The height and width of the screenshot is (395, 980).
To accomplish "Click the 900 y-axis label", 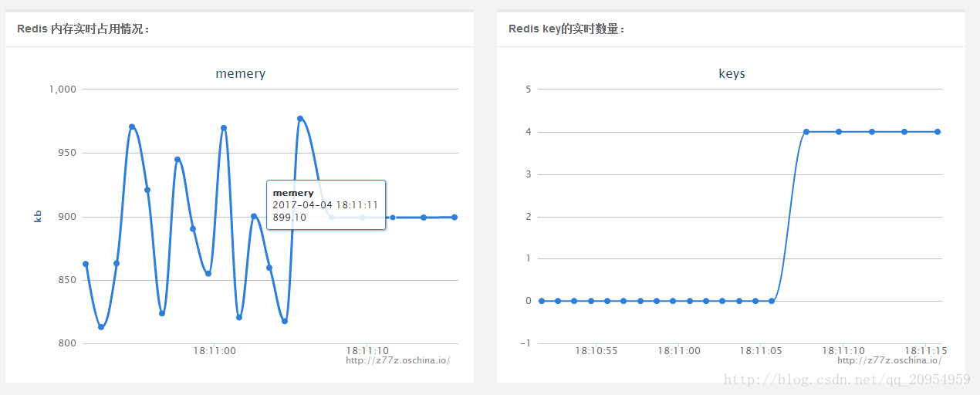I will [68, 217].
